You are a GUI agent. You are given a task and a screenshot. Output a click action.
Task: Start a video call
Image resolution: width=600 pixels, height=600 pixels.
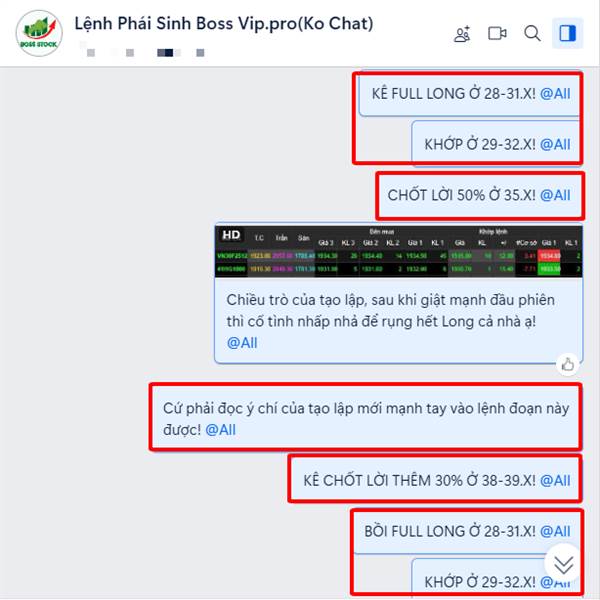pyautogui.click(x=497, y=34)
